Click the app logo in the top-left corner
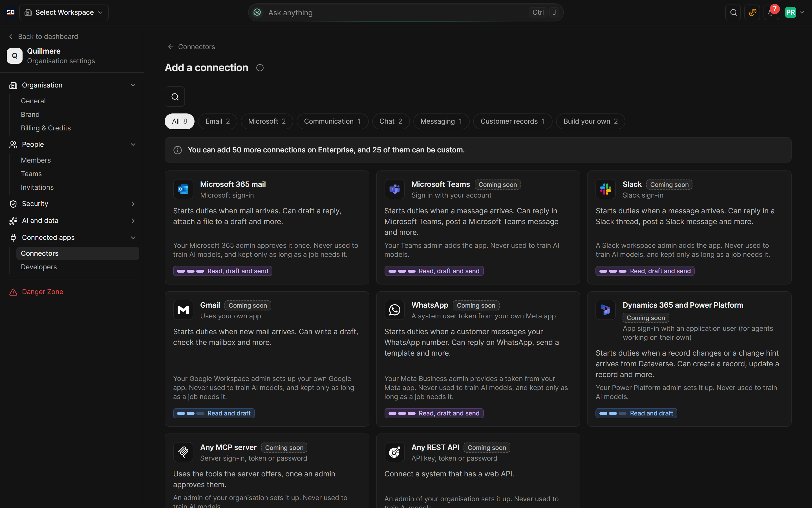 click(11, 12)
